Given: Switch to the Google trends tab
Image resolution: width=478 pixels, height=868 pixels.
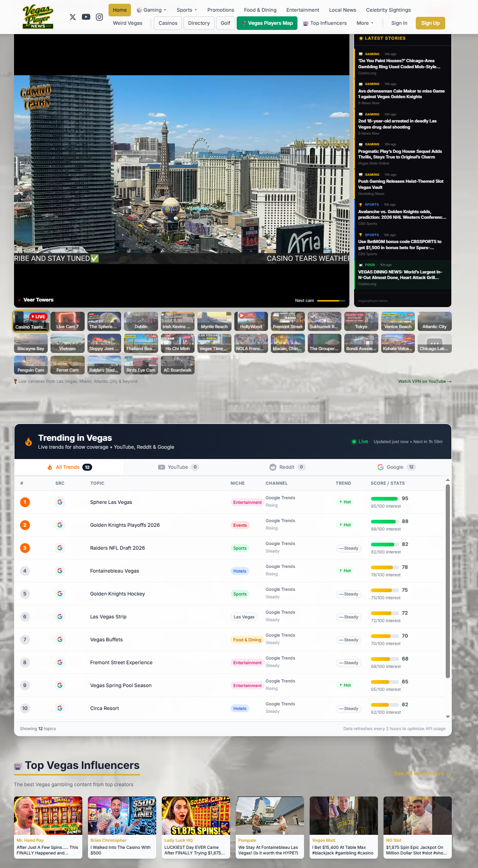Looking at the screenshot, I should (x=396, y=467).
